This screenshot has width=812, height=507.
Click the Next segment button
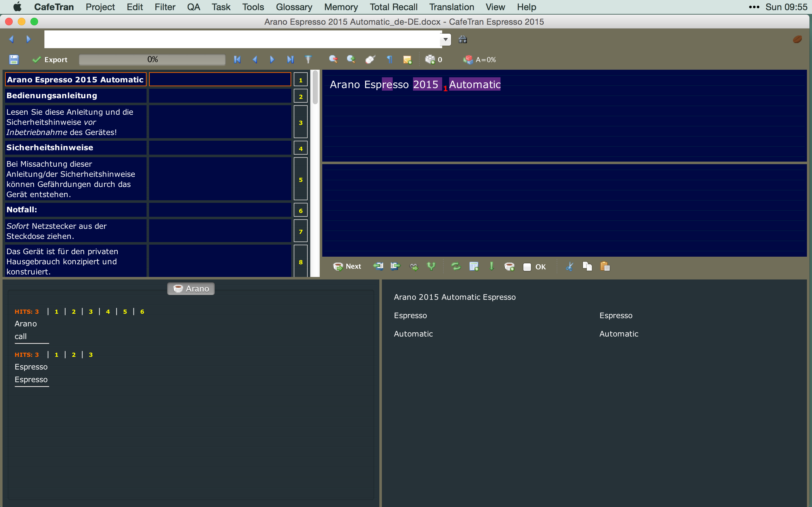coord(347,266)
